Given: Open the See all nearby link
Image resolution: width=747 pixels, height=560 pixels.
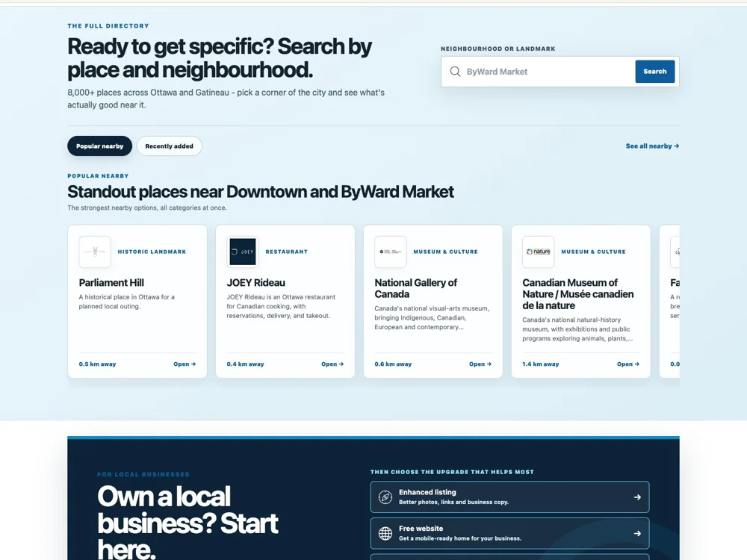Looking at the screenshot, I should (652, 146).
